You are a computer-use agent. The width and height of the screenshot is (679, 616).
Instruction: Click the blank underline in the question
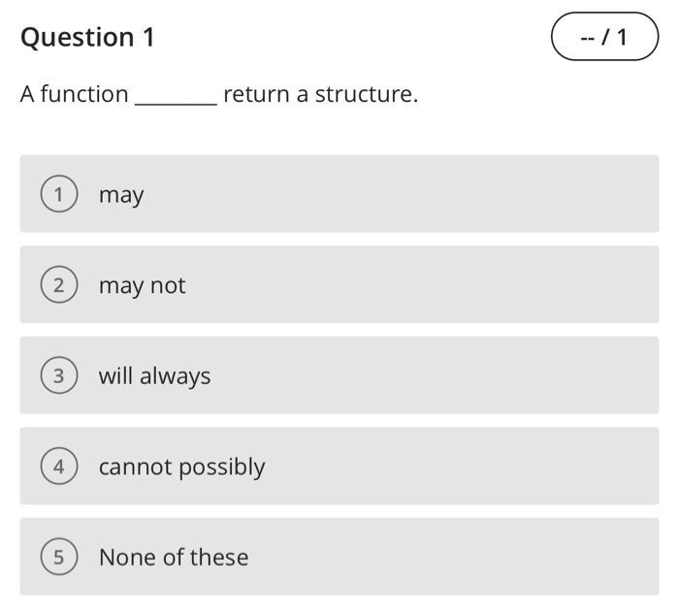(x=176, y=103)
